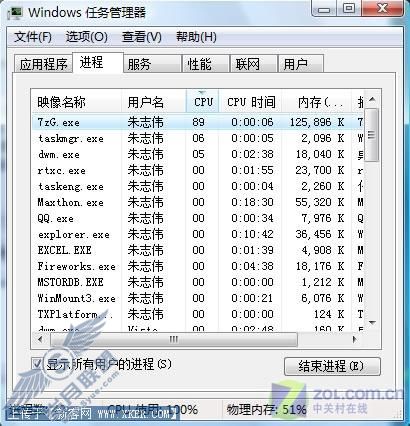This screenshot has height=426, width=410.
Task: Click the 结束进程(E) button
Action: click(332, 366)
